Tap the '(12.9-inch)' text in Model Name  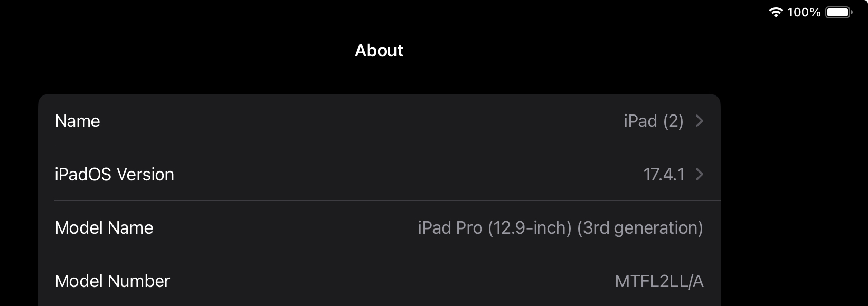530,227
